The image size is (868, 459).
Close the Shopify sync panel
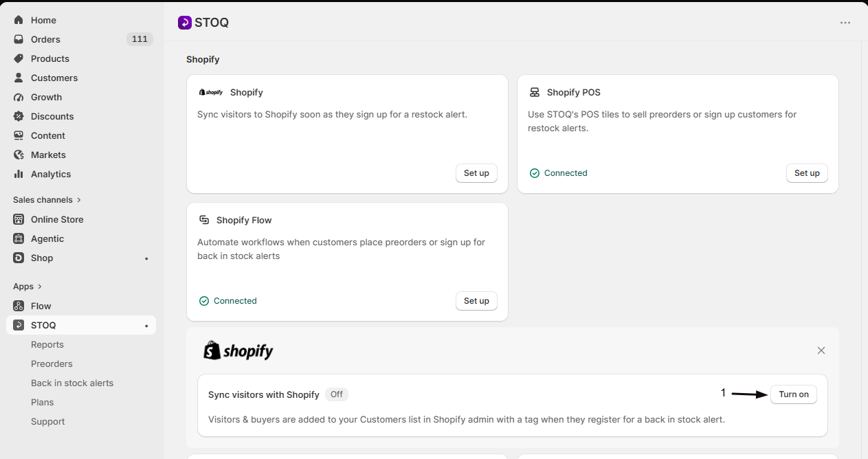[x=821, y=350]
